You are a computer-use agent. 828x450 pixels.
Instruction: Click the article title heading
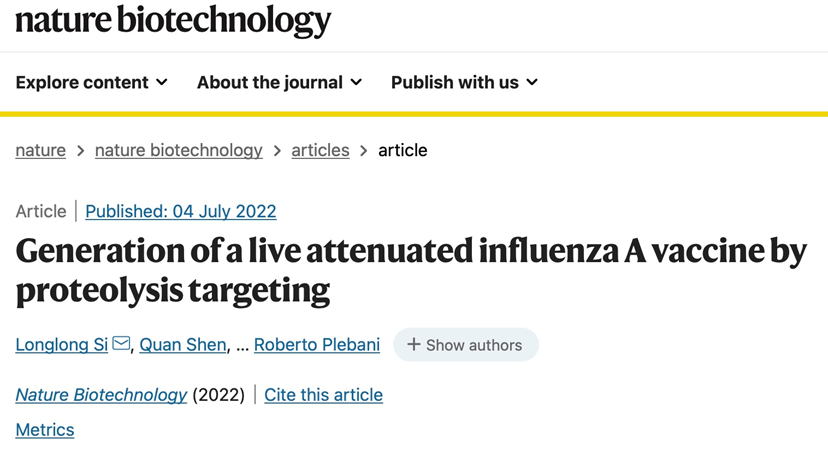(x=410, y=269)
